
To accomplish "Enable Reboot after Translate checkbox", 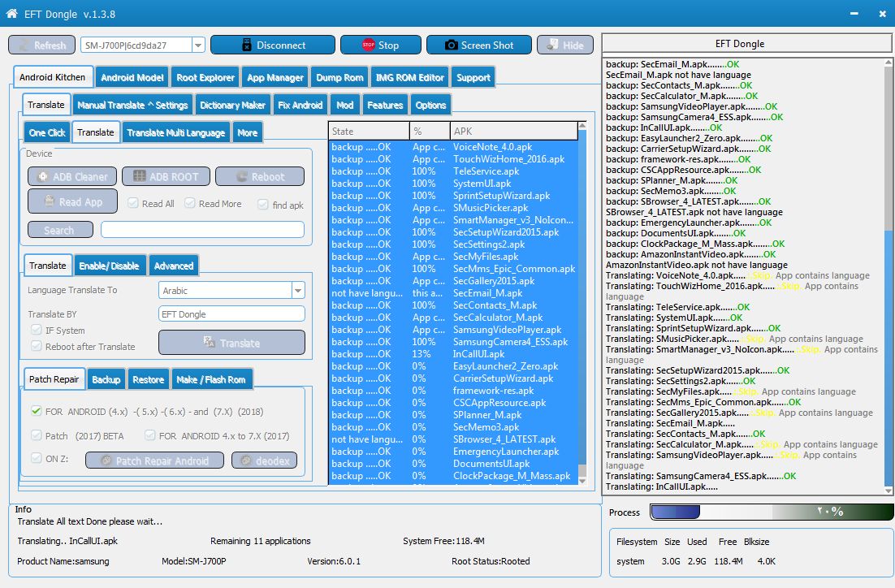I will [37, 346].
